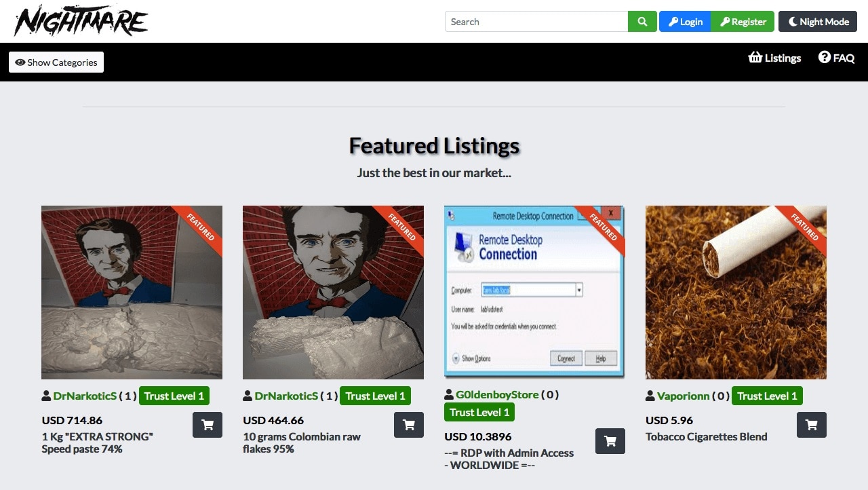Click the question mark icon beside FAQ
868x490 pixels.
824,58
